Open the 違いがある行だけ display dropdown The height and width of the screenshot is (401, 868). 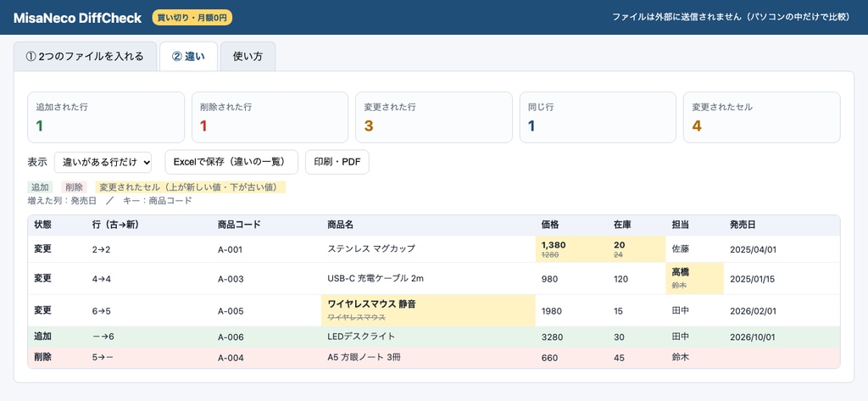tap(103, 162)
